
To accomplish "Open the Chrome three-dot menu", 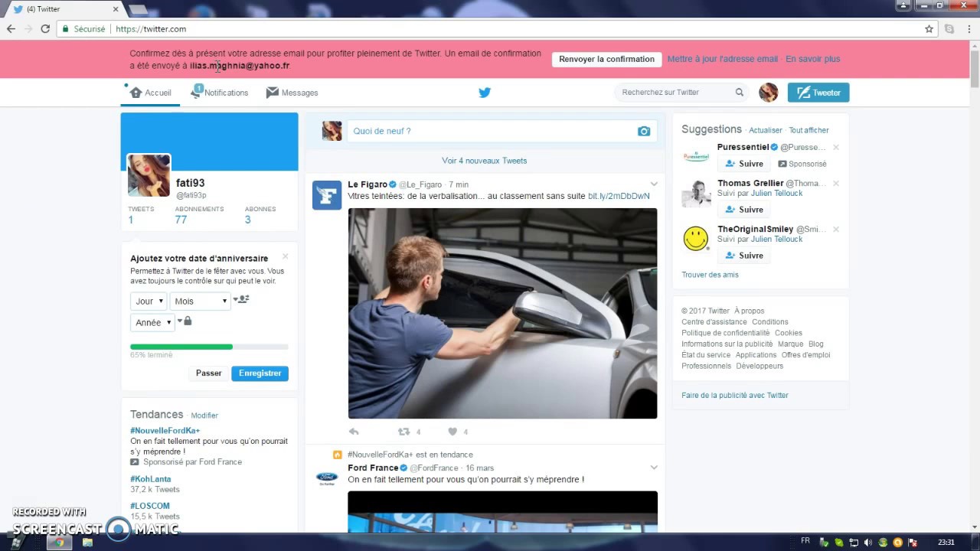I will 968,29.
